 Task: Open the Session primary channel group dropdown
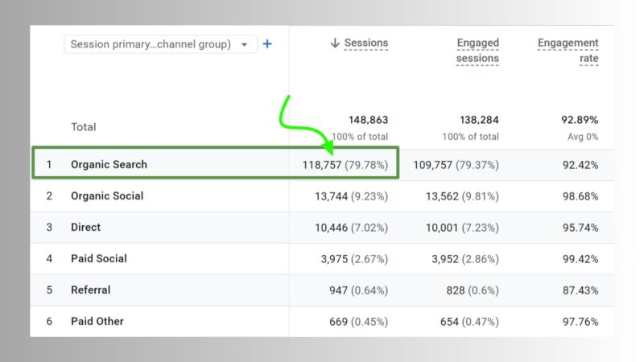click(x=160, y=44)
